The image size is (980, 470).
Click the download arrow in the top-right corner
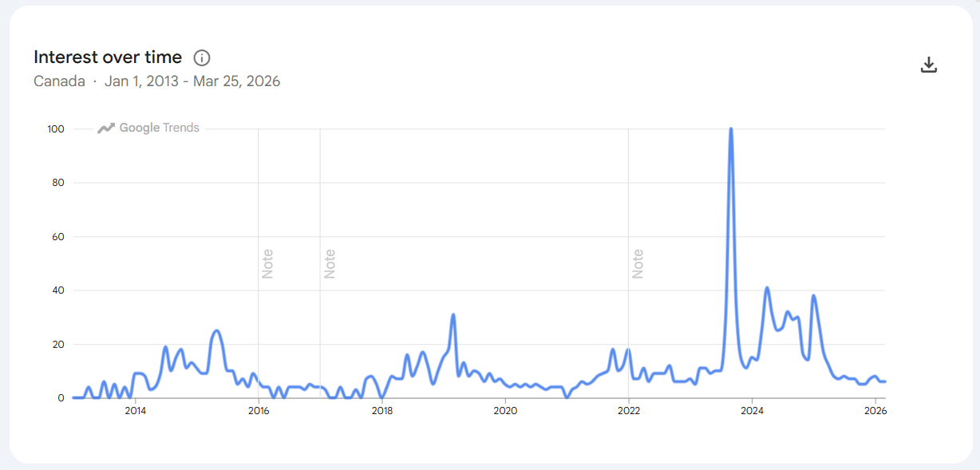[x=929, y=65]
